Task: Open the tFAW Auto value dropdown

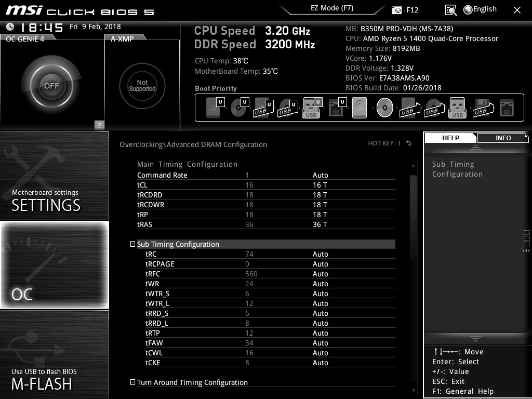Action: click(x=320, y=343)
